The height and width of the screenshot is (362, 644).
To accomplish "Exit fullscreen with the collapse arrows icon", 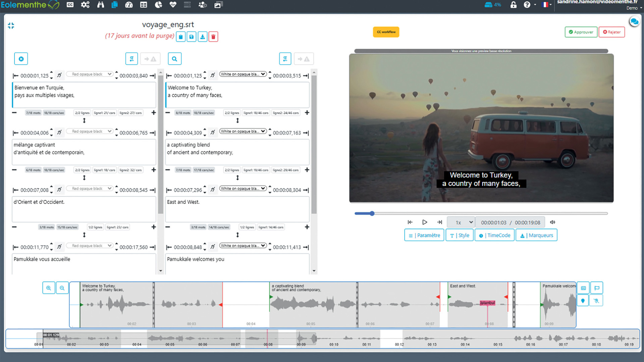I will pos(11,25).
